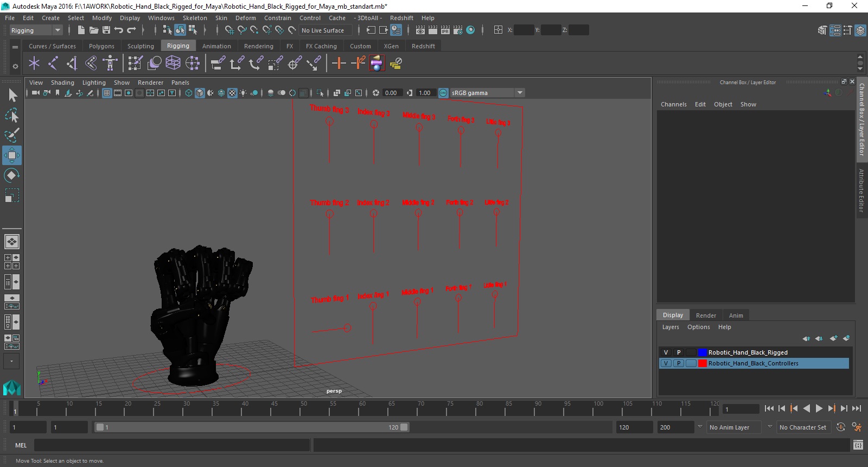868x467 pixels.
Task: Click the Create IK Handle shelf icon
Action: (72, 64)
